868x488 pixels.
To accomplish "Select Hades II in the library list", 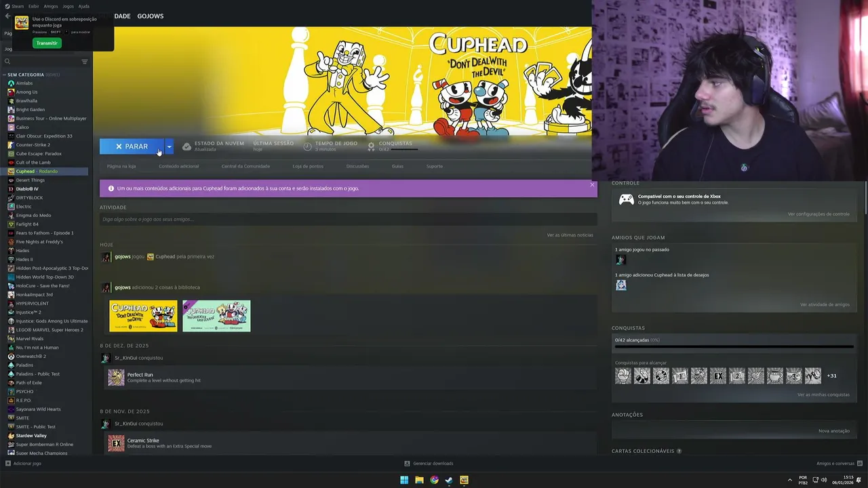I will 24,260.
